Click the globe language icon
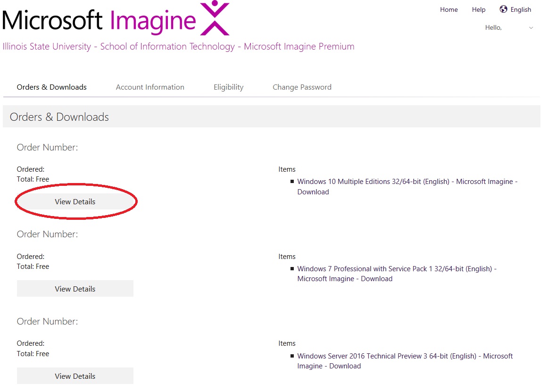The height and width of the screenshot is (392, 556). [x=503, y=9]
